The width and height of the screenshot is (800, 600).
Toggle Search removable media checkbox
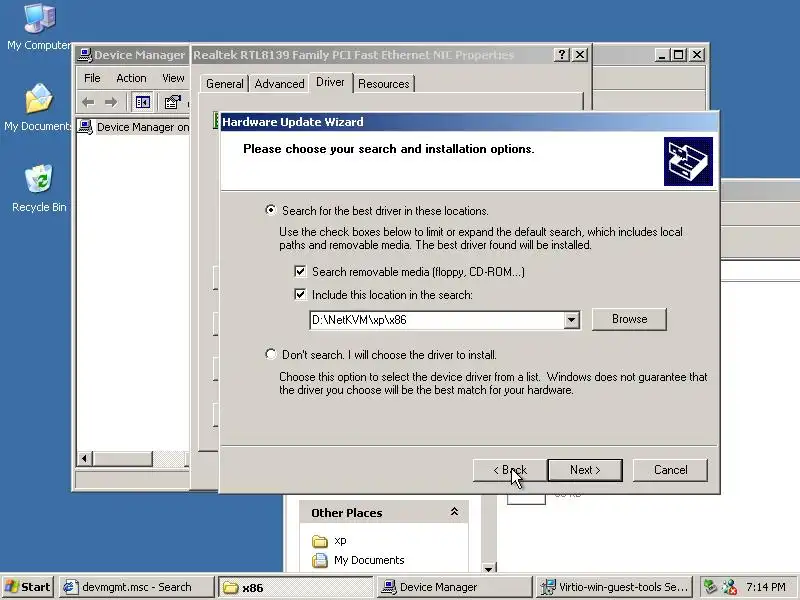pos(300,271)
